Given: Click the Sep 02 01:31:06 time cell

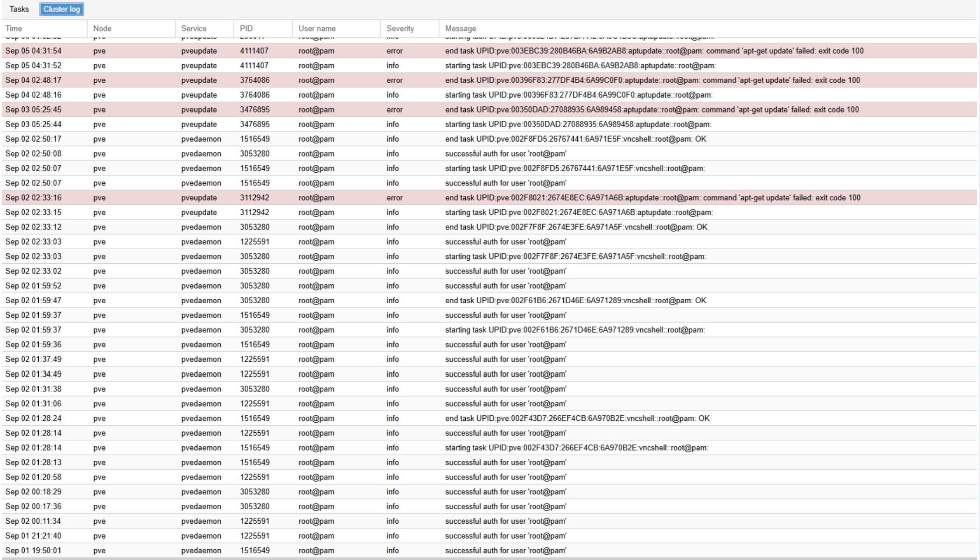Looking at the screenshot, I should coord(33,404).
